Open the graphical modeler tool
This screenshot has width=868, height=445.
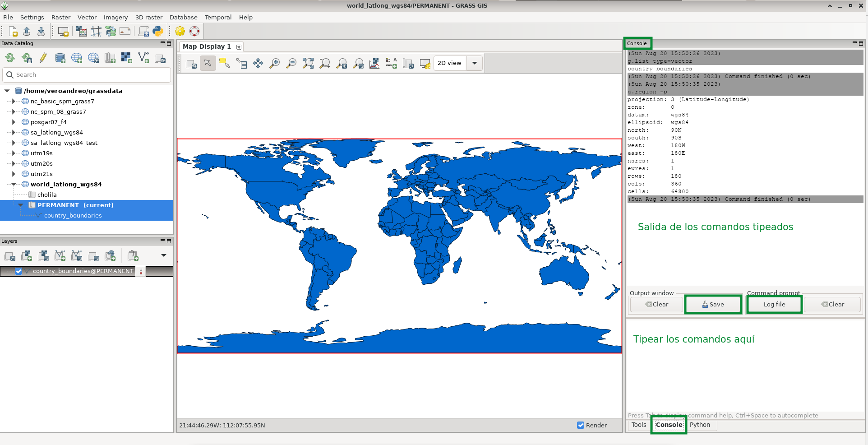click(111, 31)
